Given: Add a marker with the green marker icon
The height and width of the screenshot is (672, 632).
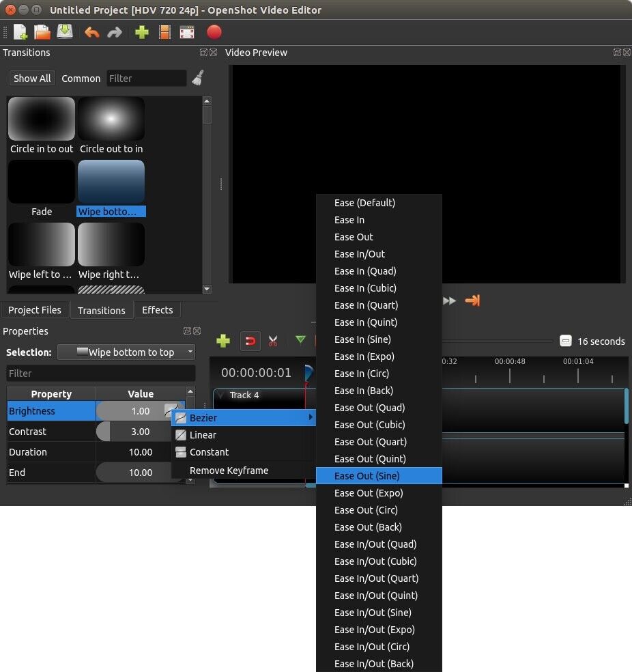Looking at the screenshot, I should [x=300, y=339].
